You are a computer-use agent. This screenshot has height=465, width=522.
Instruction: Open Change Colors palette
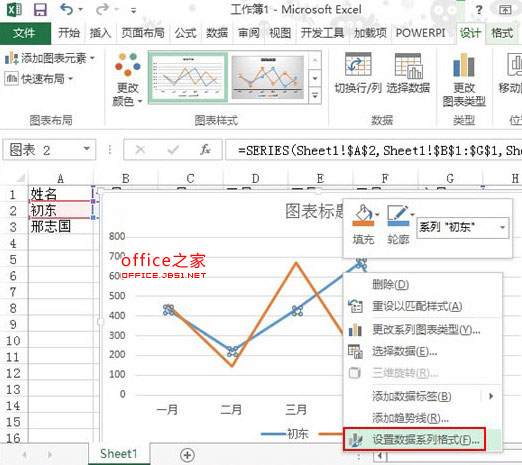coord(127,79)
